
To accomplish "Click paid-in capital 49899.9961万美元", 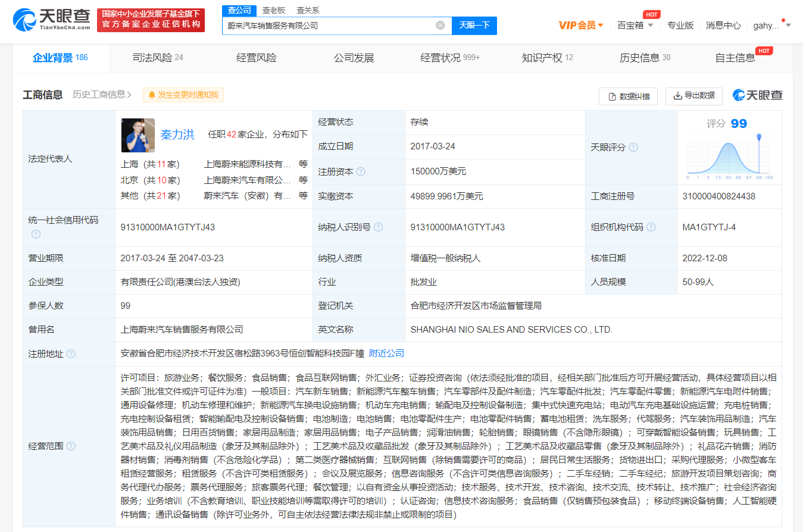I will pyautogui.click(x=446, y=196).
